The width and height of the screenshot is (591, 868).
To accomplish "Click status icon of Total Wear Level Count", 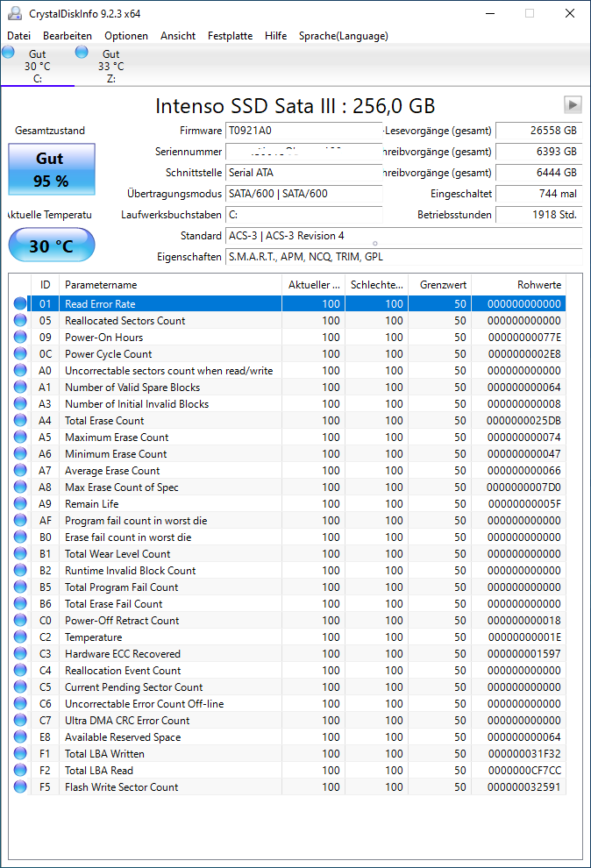I will (x=20, y=553).
